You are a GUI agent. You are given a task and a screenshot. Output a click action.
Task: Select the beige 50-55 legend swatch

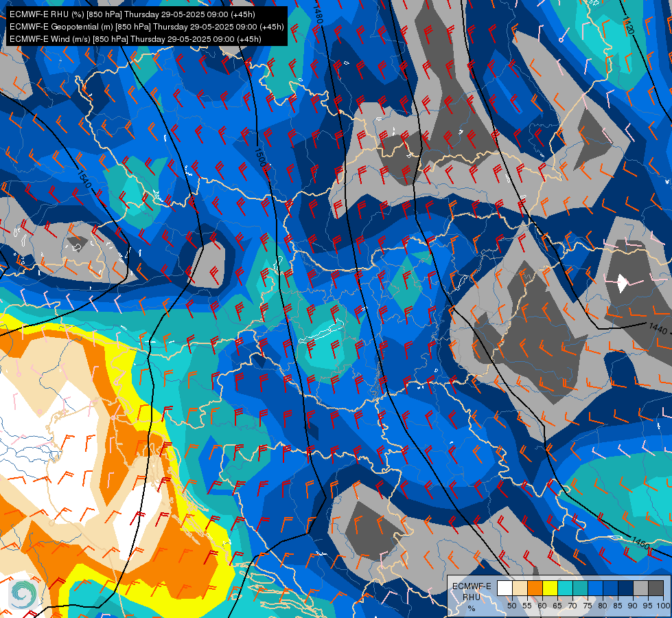click(520, 588)
